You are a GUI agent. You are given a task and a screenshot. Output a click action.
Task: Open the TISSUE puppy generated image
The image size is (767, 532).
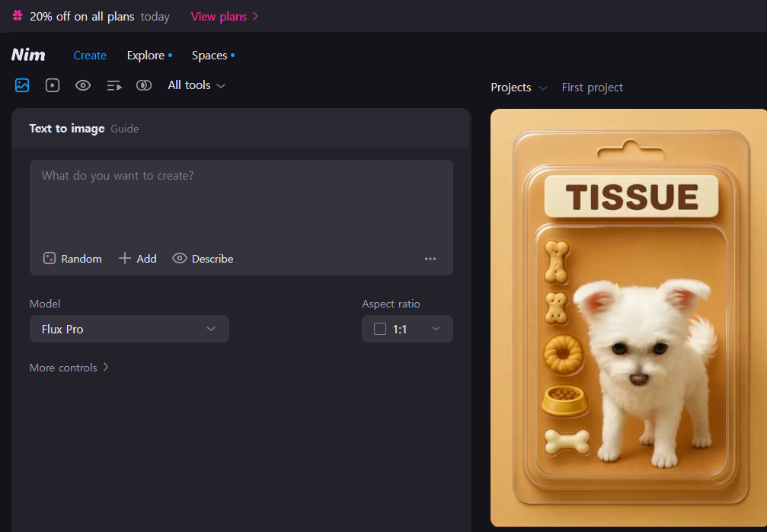628,318
